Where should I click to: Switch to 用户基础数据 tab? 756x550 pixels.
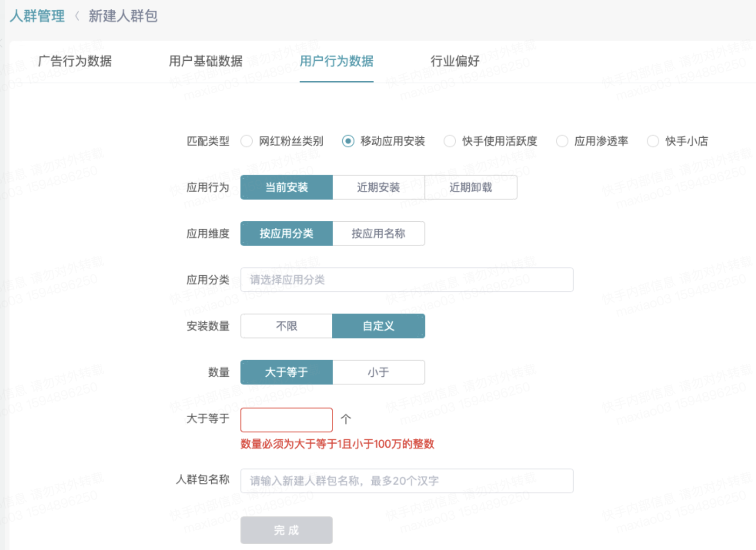click(x=206, y=61)
